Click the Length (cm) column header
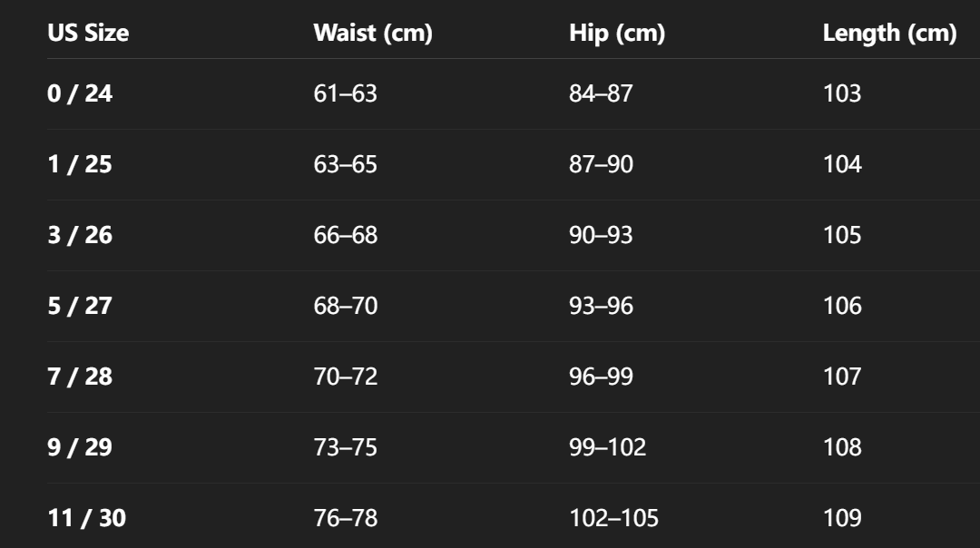This screenshot has width=980, height=548. click(889, 34)
